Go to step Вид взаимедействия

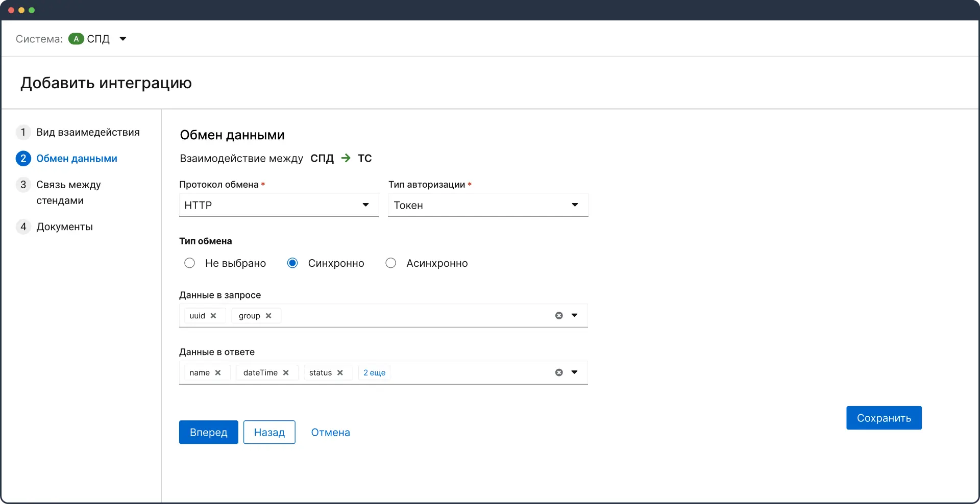tap(88, 132)
